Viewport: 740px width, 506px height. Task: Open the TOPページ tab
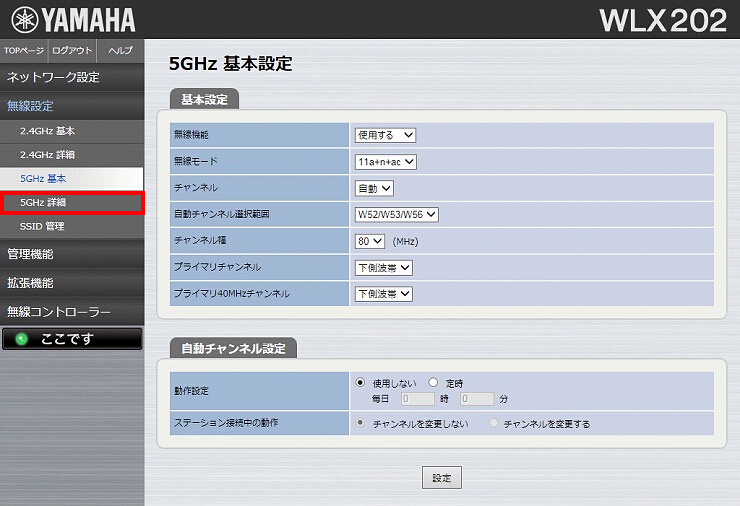tap(24, 51)
